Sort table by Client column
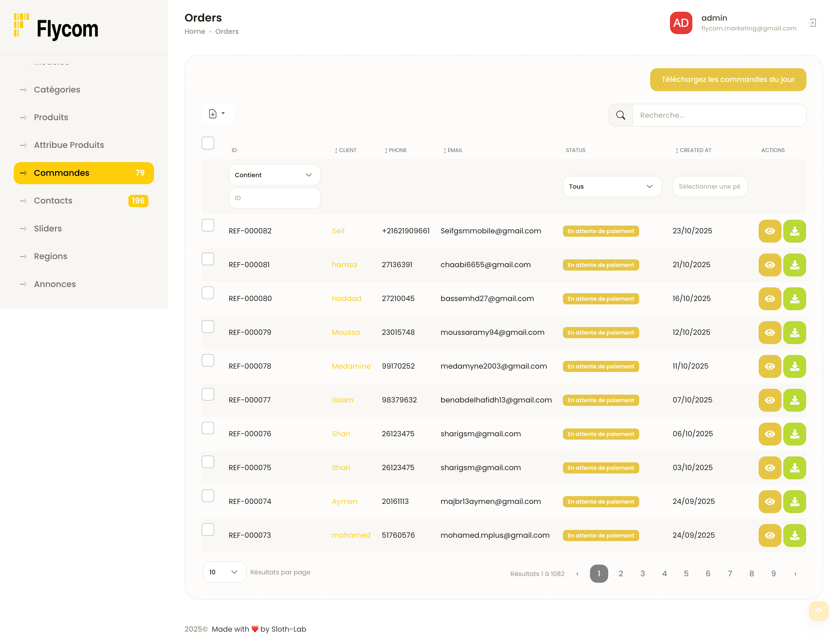Image resolution: width=840 pixels, height=642 pixels. point(345,150)
